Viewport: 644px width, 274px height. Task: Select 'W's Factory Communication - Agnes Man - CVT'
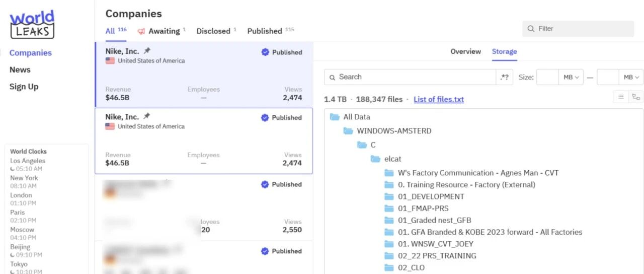478,173
